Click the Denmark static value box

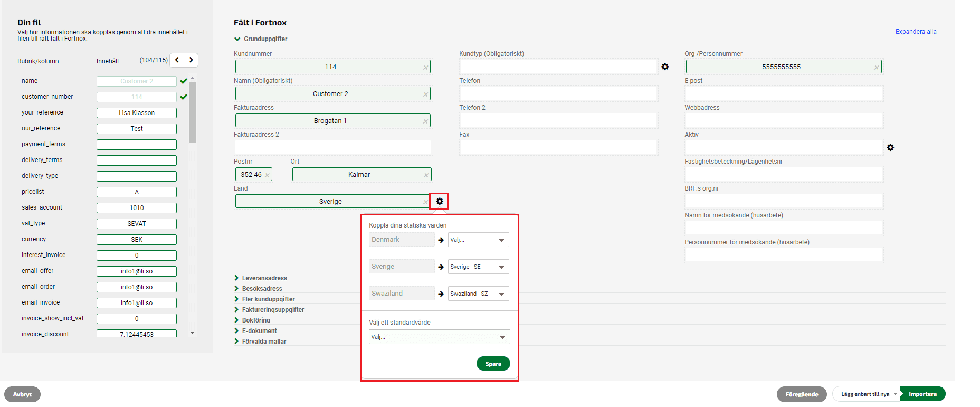pos(402,240)
